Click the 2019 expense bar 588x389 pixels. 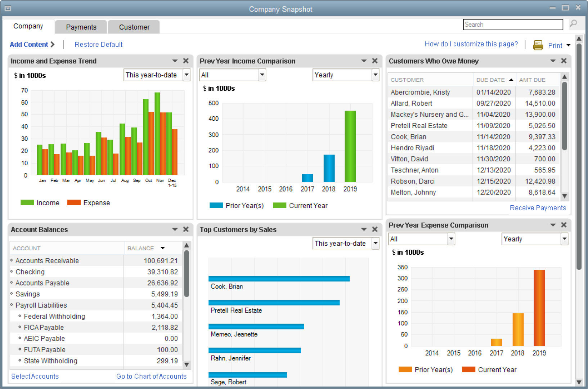coord(539,308)
